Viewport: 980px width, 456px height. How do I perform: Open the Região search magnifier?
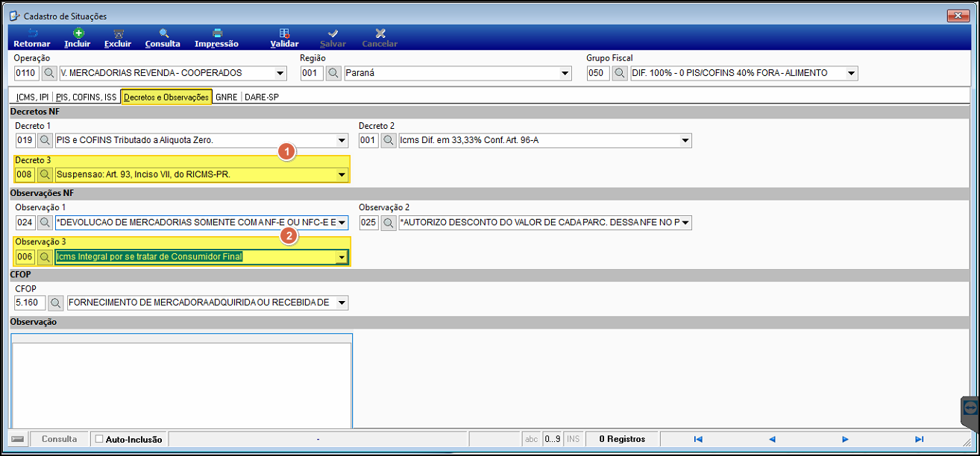click(334, 73)
